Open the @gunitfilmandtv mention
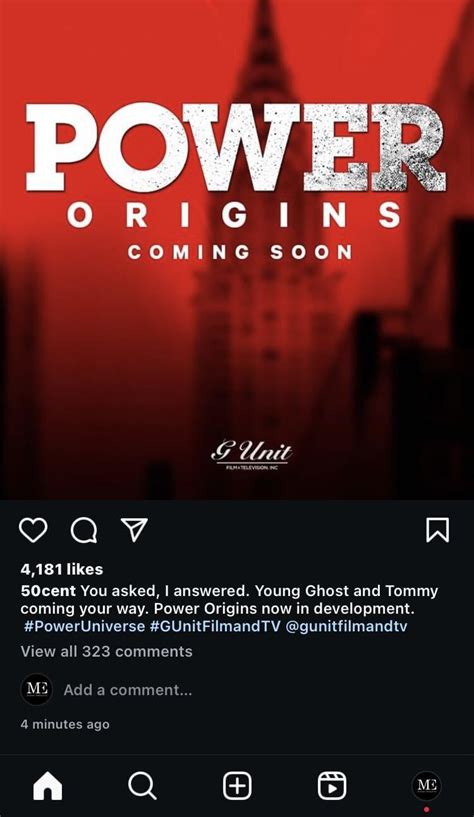This screenshot has width=474, height=817. click(346, 626)
